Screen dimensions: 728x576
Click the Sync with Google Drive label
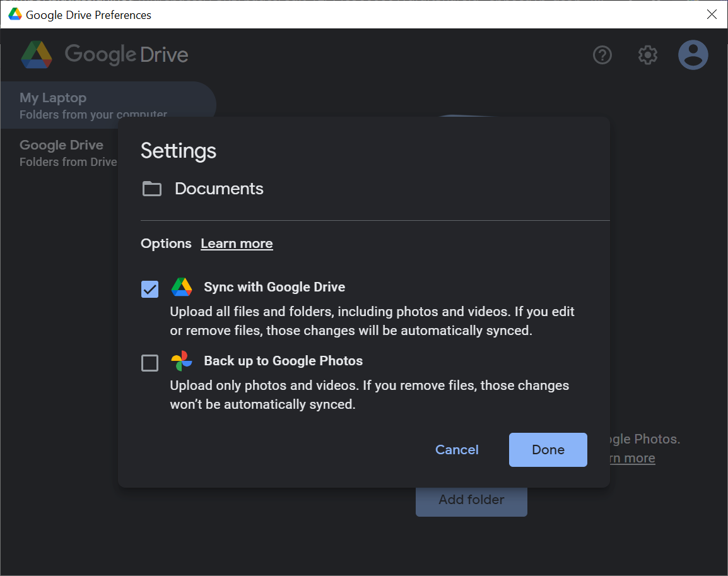click(274, 287)
